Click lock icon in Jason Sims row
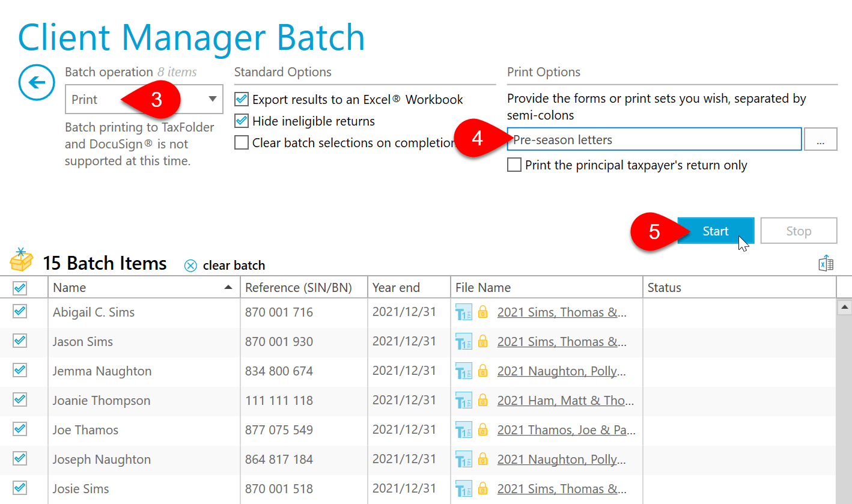The height and width of the screenshot is (504, 852). click(482, 341)
